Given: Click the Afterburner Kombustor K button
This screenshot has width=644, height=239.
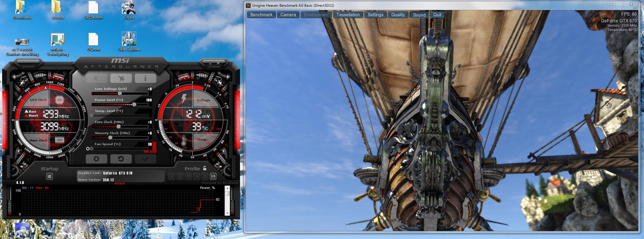Looking at the screenshot, I should (x=96, y=78).
